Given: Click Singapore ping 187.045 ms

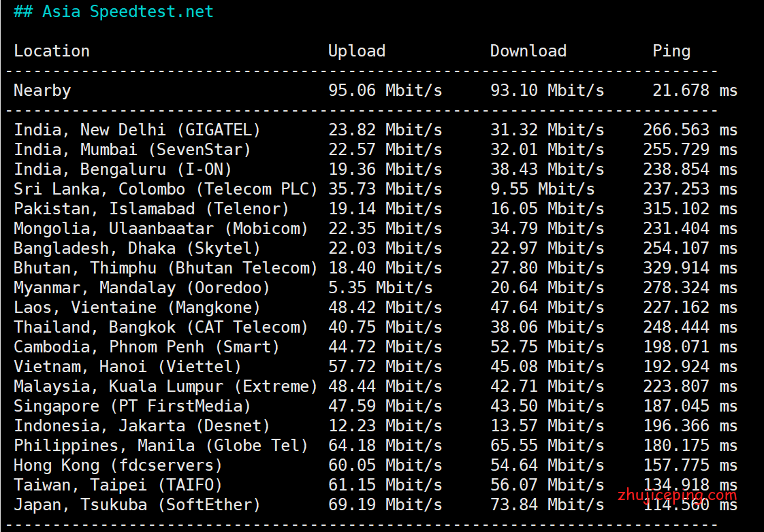Looking at the screenshot, I should click(690, 406).
